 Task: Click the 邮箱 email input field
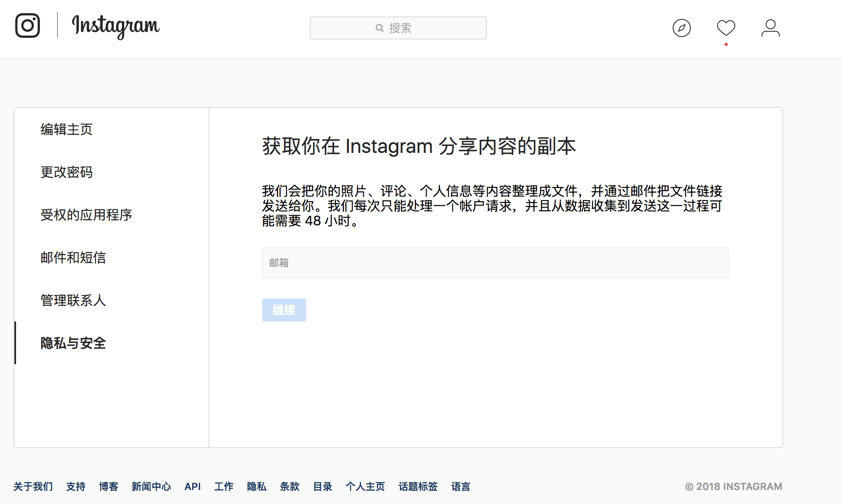(495, 263)
